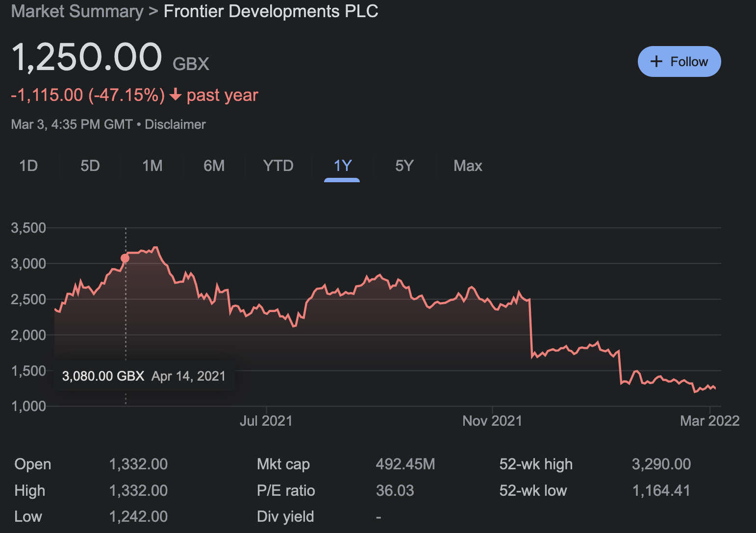Click the 52-wk low value 1,164.41
This screenshot has width=756, height=533.
pos(661,490)
